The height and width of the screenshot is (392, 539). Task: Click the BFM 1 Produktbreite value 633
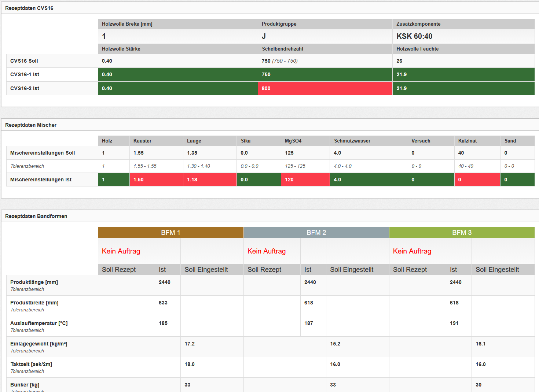163,303
